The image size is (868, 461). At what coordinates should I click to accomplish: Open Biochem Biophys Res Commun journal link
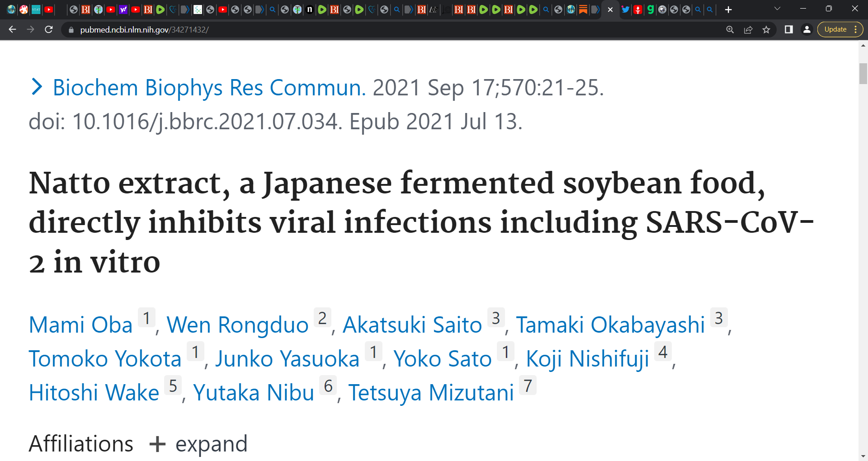pos(209,87)
